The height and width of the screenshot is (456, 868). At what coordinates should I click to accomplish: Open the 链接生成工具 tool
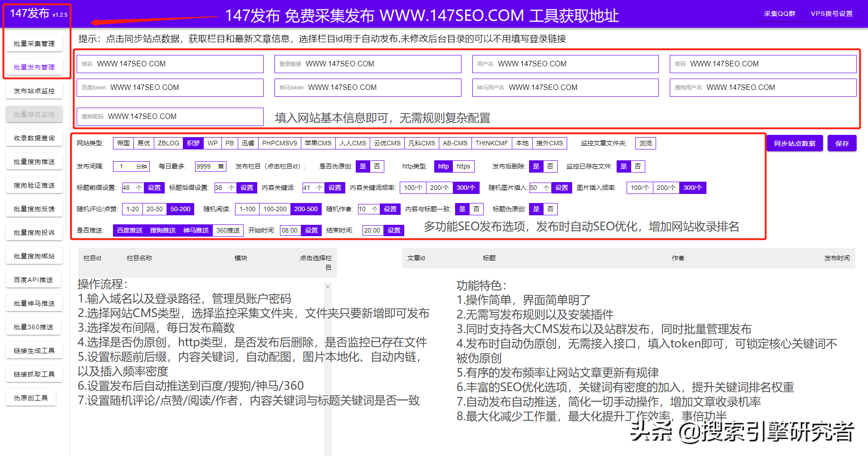(x=34, y=351)
